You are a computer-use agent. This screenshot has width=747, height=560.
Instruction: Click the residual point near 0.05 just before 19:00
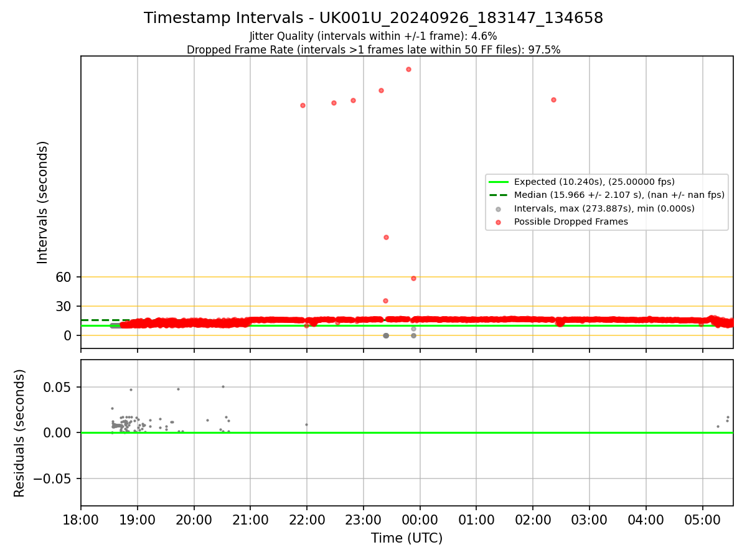[x=131, y=390]
